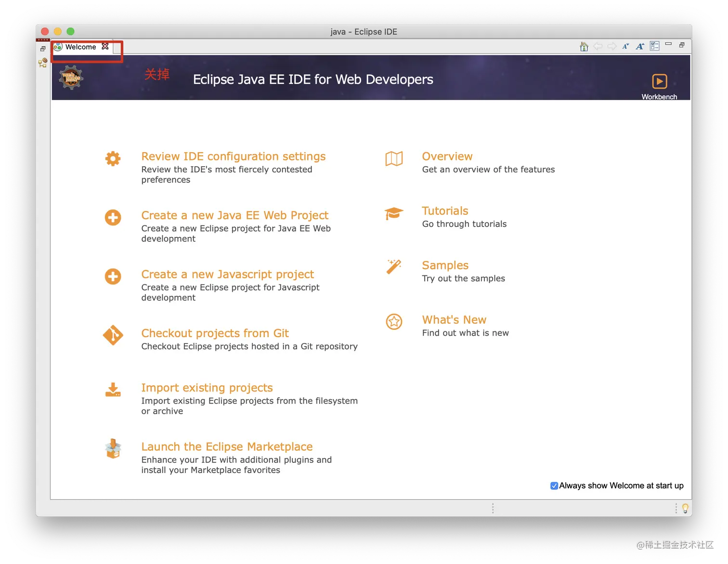Go to Welcome home page icon
The width and height of the screenshot is (728, 564).
[x=584, y=46]
